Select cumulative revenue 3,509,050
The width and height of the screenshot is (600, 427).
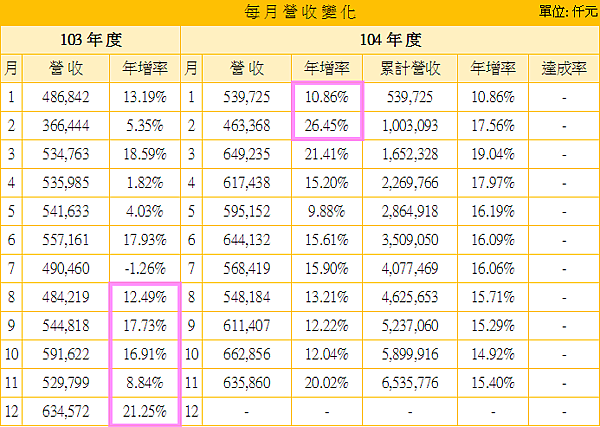410,240
